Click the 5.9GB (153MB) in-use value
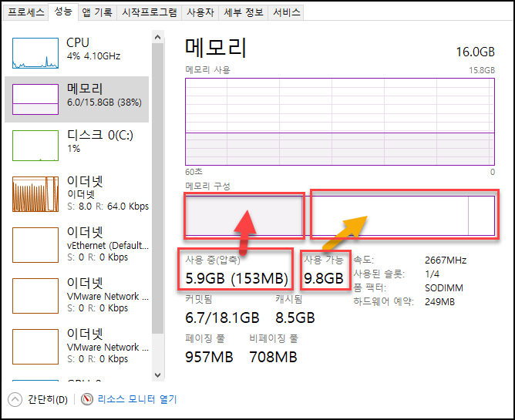Viewport: 515px width, 420px height. (237, 278)
